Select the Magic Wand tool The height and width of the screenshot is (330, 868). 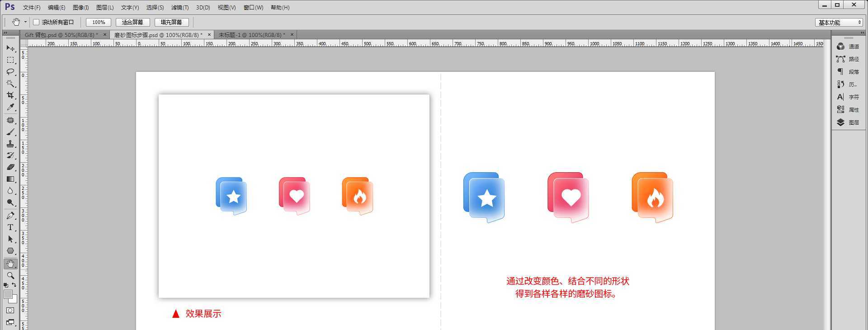[x=10, y=84]
